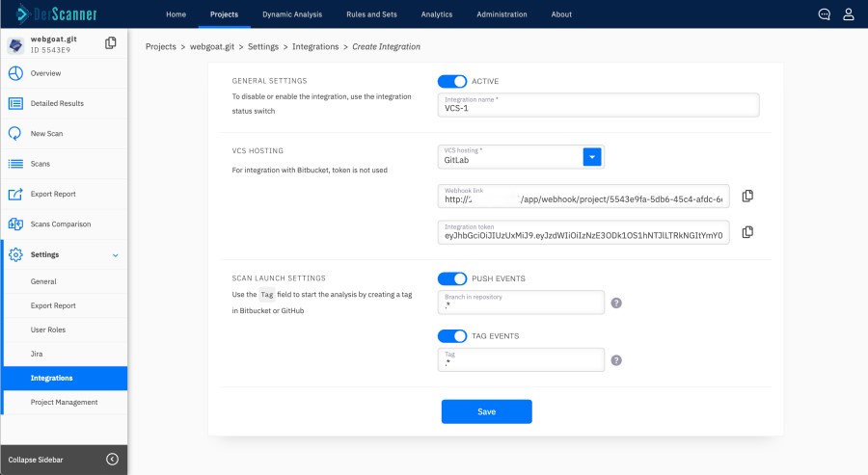The image size is (868, 475).
Task: Select Integrations in the sidebar
Action: tap(66, 379)
